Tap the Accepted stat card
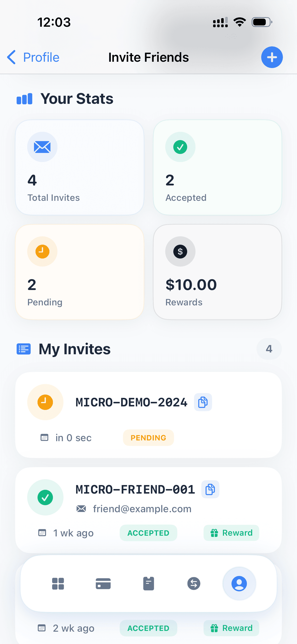The image size is (297, 644). click(x=217, y=168)
